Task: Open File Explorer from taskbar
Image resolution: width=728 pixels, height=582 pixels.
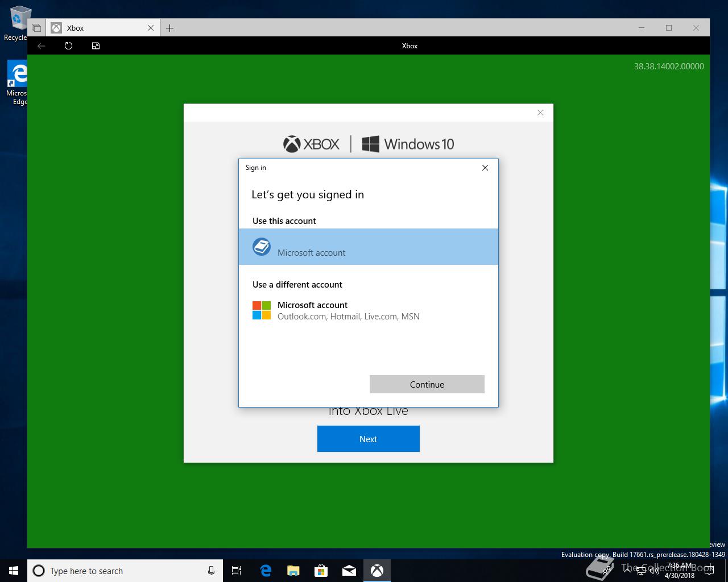Action: pyautogui.click(x=293, y=571)
